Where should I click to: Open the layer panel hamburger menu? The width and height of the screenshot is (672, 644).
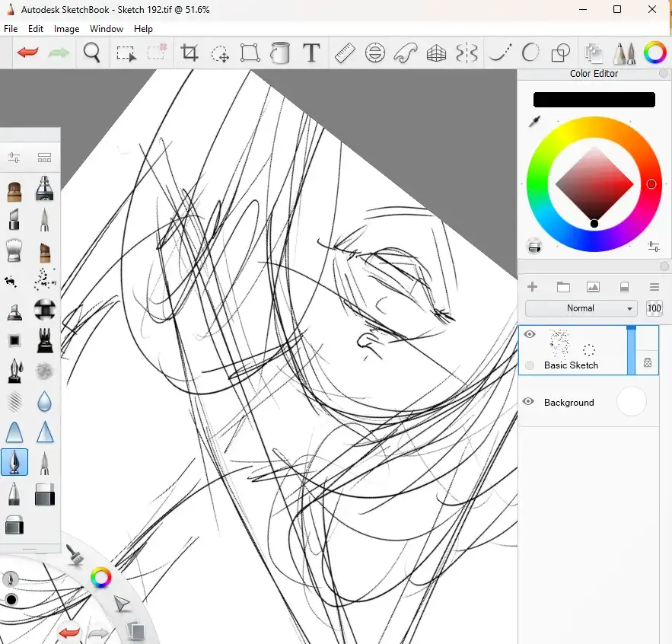click(654, 287)
